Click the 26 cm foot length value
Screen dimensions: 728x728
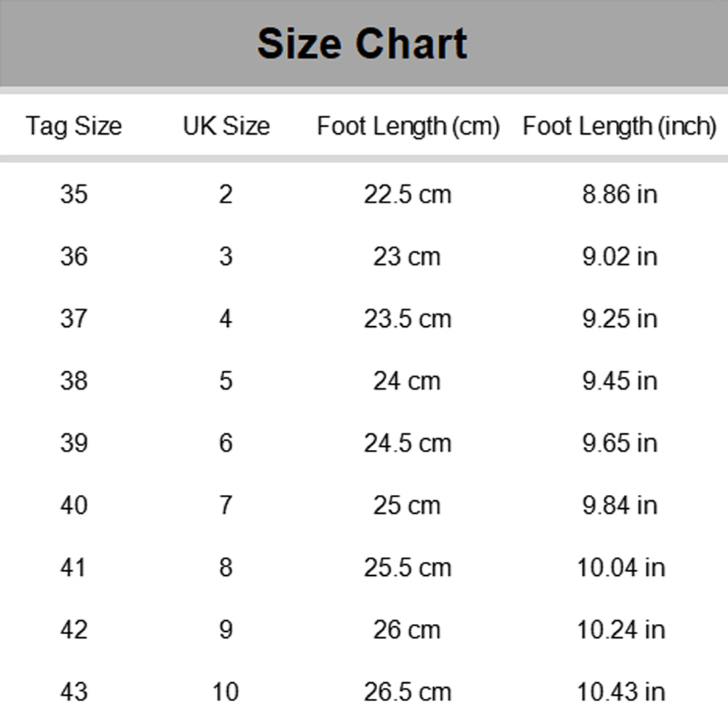(x=407, y=630)
